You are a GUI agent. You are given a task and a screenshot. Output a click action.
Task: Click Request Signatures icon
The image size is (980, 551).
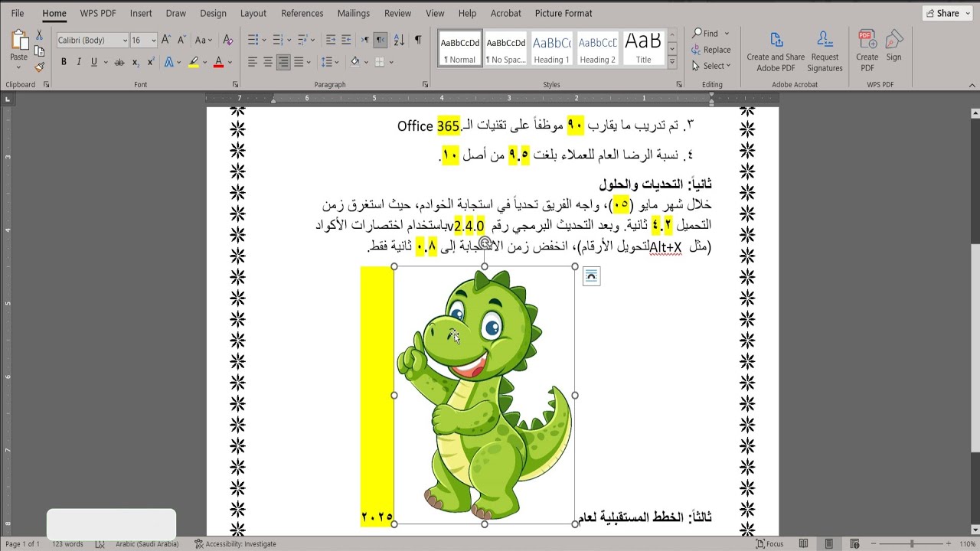[x=825, y=52]
